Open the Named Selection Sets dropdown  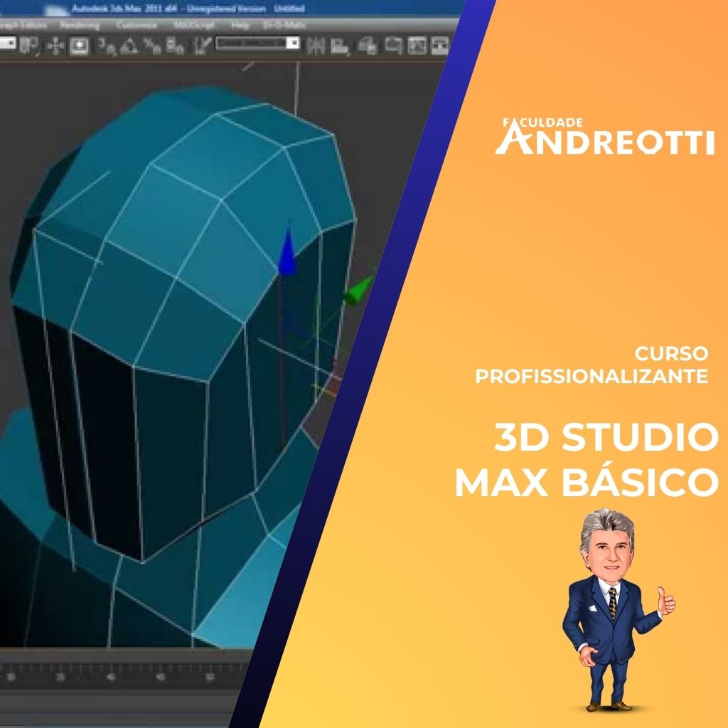point(257,43)
